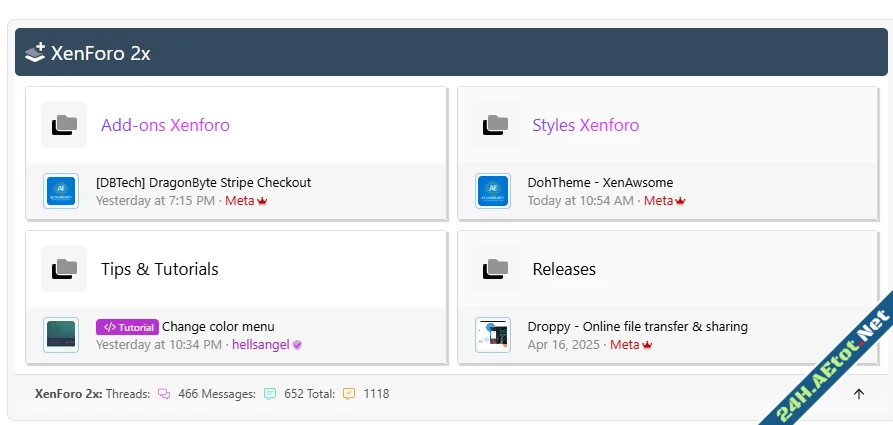893x425 pixels.
Task: Open the XenForo 2x category title
Action: tap(100, 54)
